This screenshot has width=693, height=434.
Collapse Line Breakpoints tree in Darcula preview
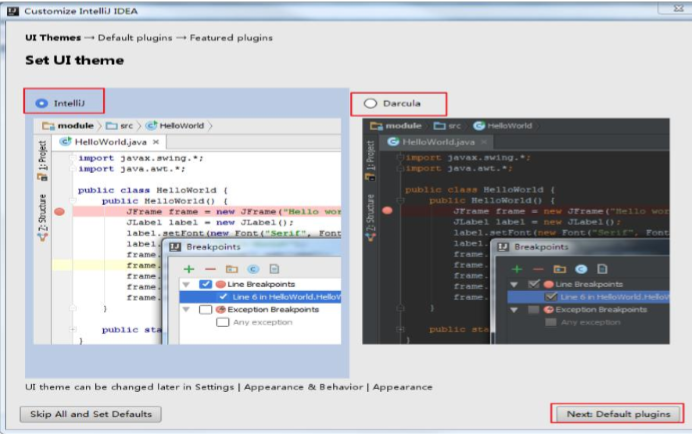point(515,284)
